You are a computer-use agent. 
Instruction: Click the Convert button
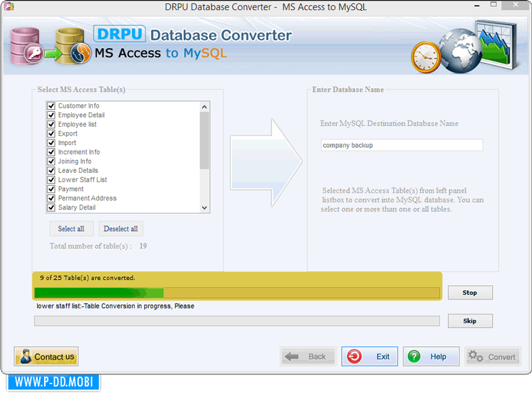(493, 356)
